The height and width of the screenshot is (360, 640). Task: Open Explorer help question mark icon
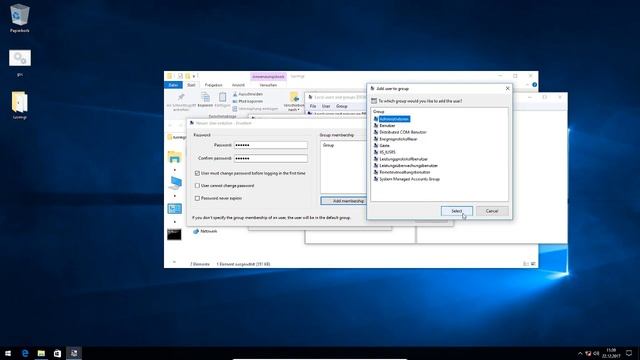pyautogui.click(x=534, y=84)
